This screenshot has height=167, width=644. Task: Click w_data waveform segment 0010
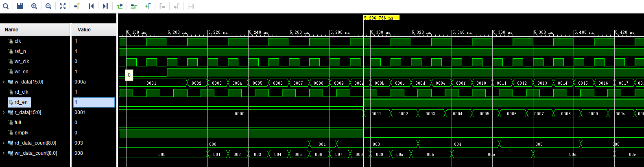point(481,83)
